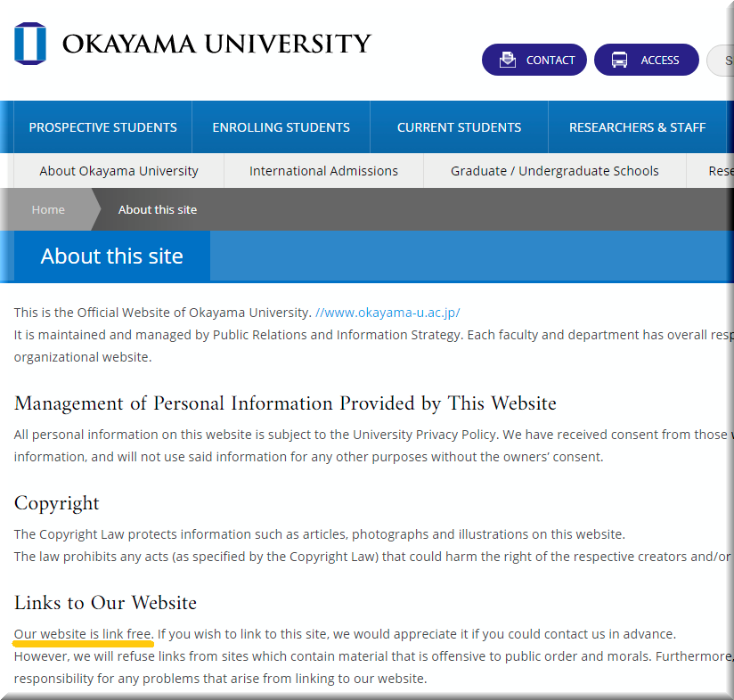The image size is (734, 700).
Task: Click the Links to Our Website heading
Action: [x=105, y=603]
